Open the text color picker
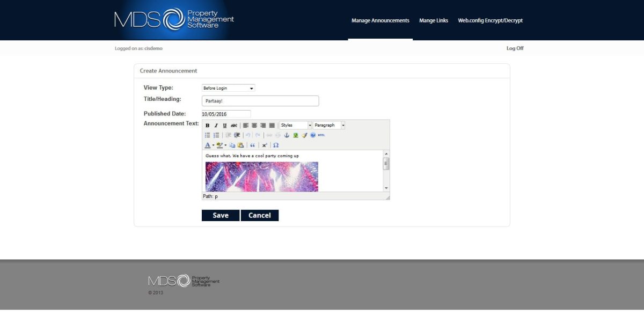The height and width of the screenshot is (322, 644). 208,145
